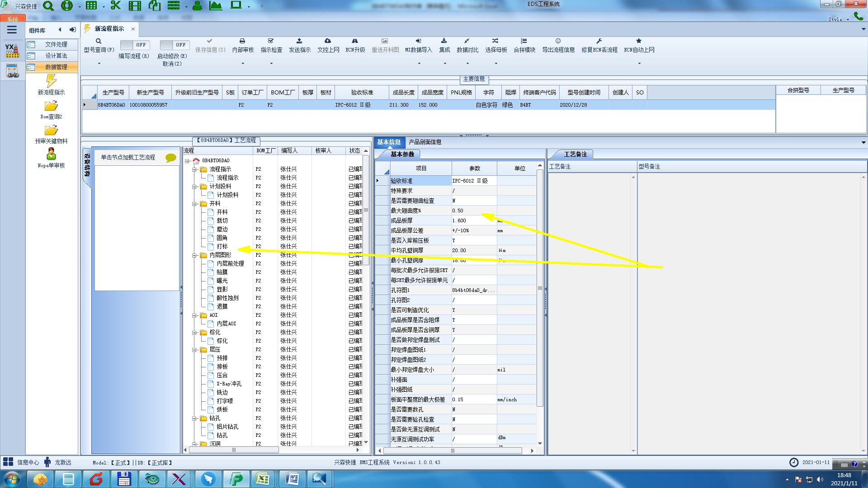Click the 发送指示 upload icon
Screen dimensions: 868x488
299,41
